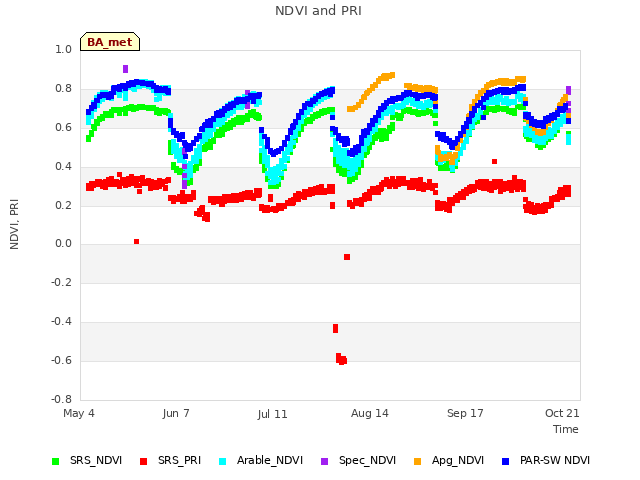Viewport: 640px width, 480px height.
Task: Click the x-axis title Time
Action: (x=566, y=429)
